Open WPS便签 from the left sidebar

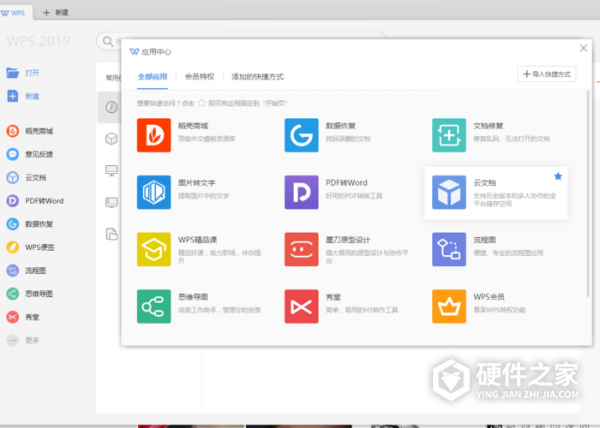[x=30, y=247]
